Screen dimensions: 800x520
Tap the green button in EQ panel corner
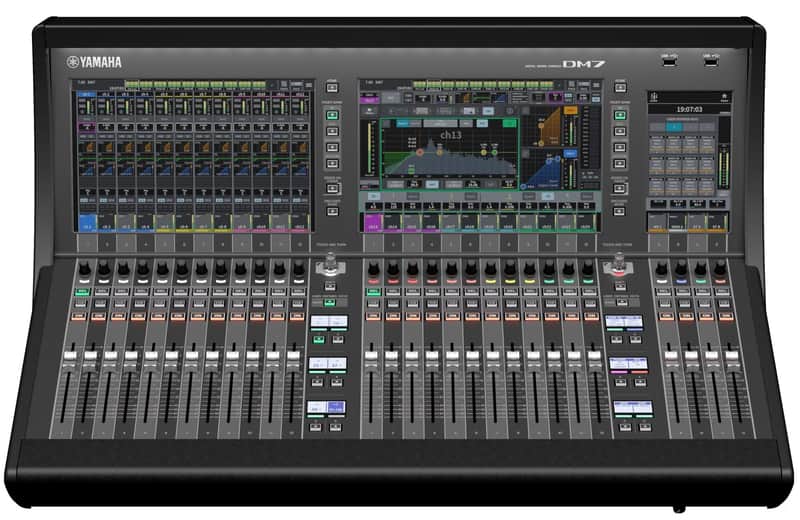[509, 123]
